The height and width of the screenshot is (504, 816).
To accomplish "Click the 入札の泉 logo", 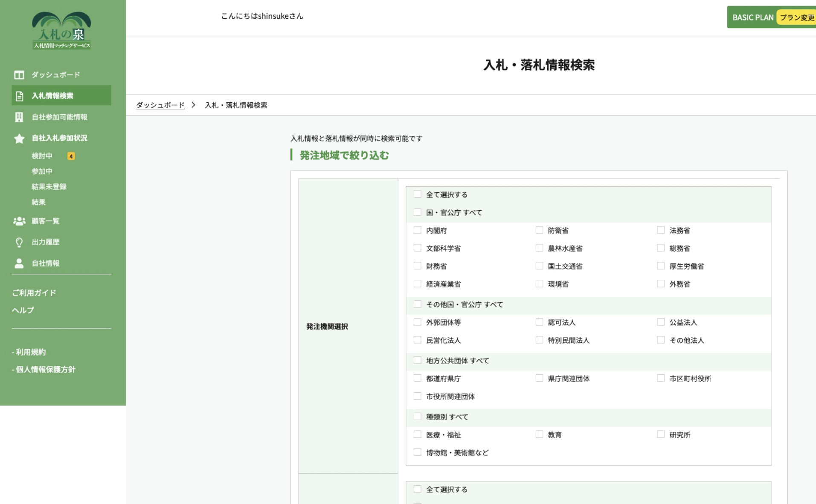I will tap(61, 30).
